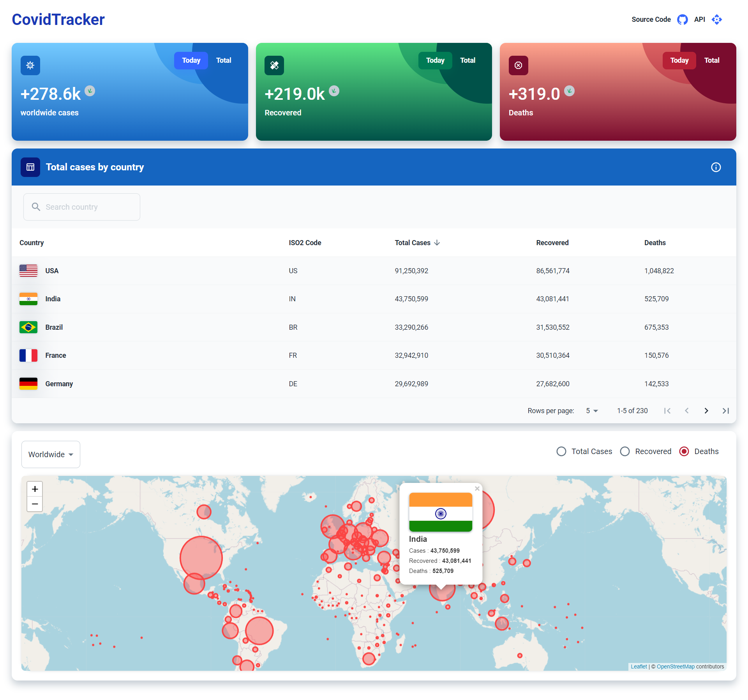Click the bandage icon on Recovered card
The image size is (748, 700).
click(x=274, y=65)
